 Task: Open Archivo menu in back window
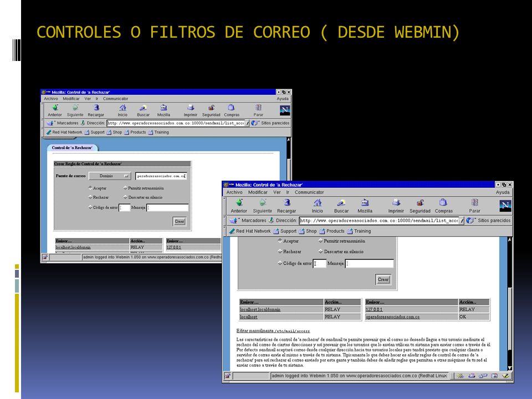coord(51,99)
